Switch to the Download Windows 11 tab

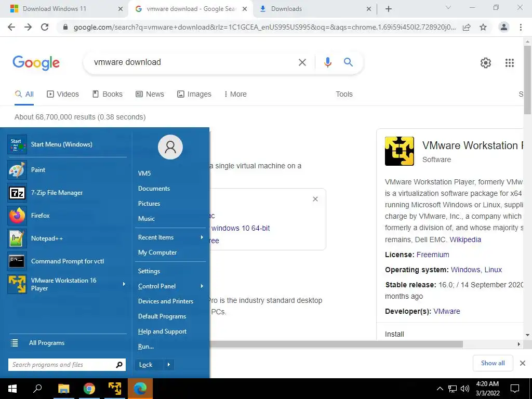[64, 9]
